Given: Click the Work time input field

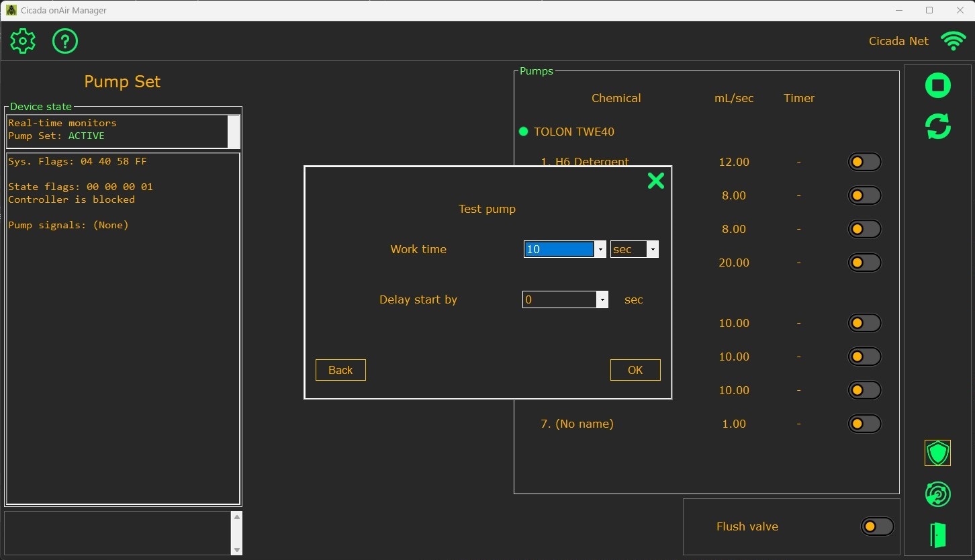Looking at the screenshot, I should 558,249.
